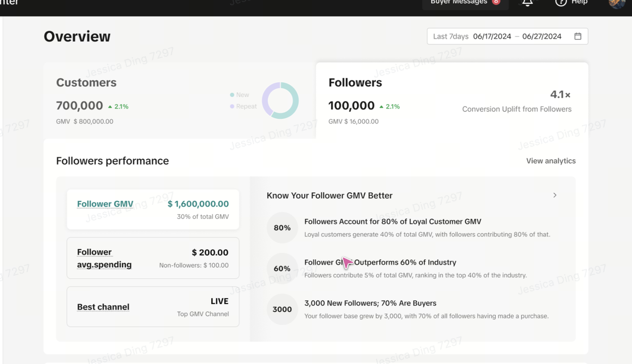
Task: Click the 80% loyal customer badge
Action: click(282, 228)
